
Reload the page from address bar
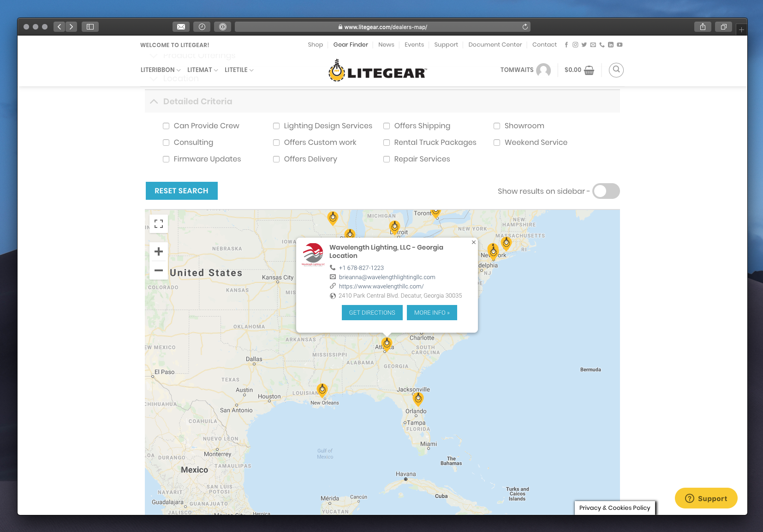525,27
